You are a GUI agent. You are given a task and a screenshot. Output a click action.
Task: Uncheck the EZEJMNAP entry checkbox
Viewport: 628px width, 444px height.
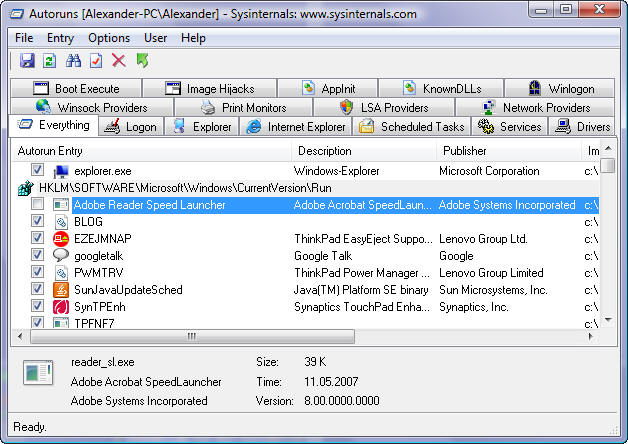[37, 237]
